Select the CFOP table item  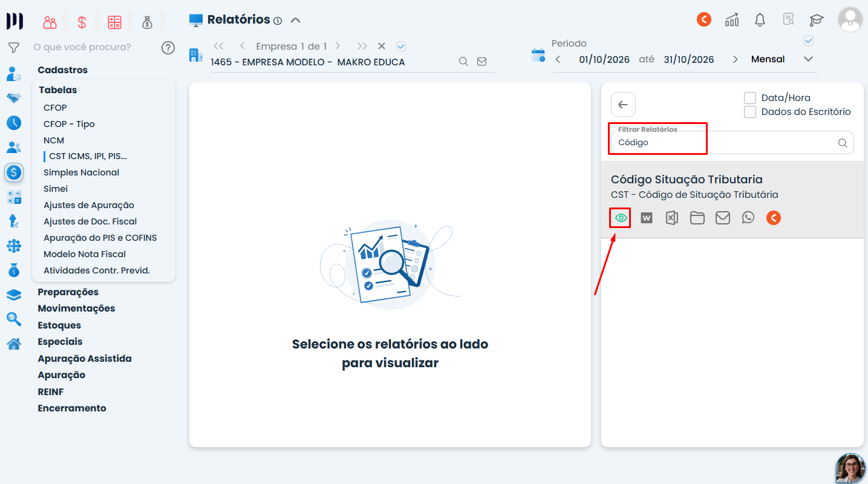point(55,108)
